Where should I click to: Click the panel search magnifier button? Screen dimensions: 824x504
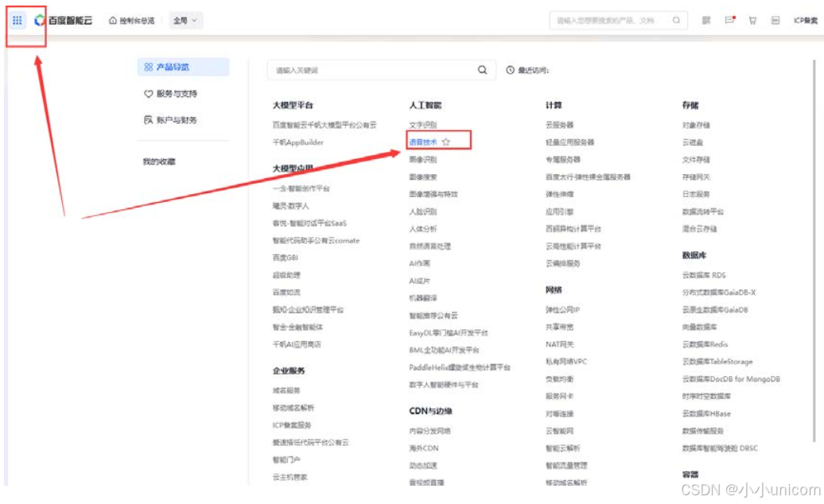coord(483,70)
